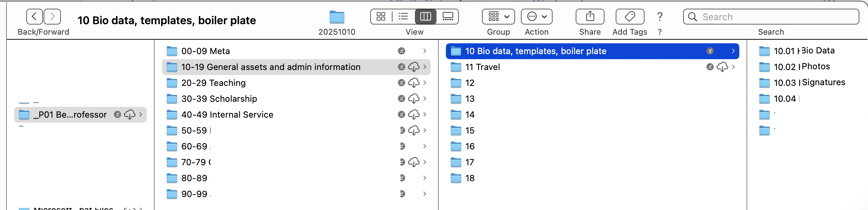Select the 40-49 Internal Service folder
The width and height of the screenshot is (868, 210).
[227, 114]
